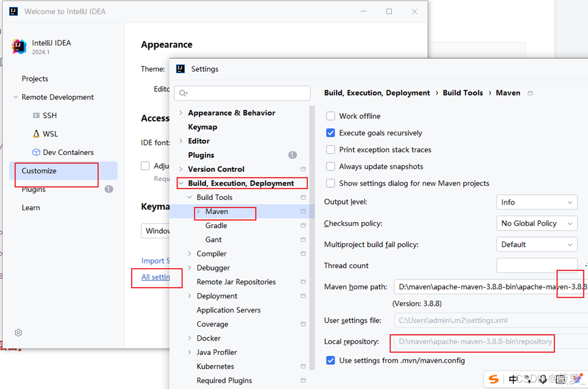Click the User settings file field
Screen dimensions: 588x389
point(491,320)
